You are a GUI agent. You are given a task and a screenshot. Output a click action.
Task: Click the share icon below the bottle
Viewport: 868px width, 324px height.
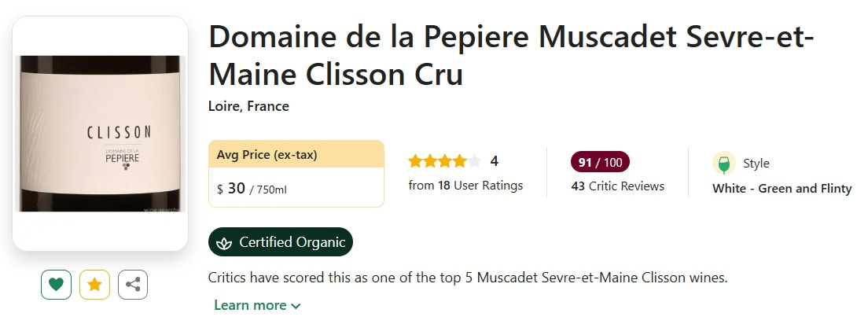133,285
